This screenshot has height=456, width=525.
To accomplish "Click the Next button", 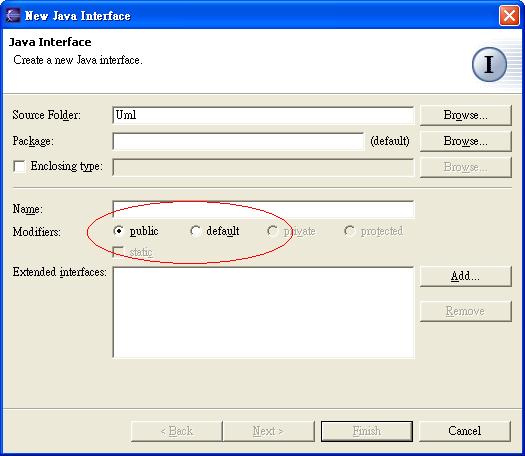I will coord(268,431).
